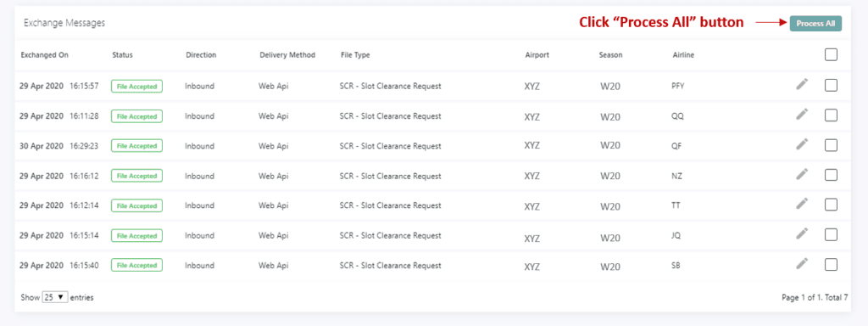Select the checkbox for SB row
Screen dimensions: 868x326
coord(831,265)
